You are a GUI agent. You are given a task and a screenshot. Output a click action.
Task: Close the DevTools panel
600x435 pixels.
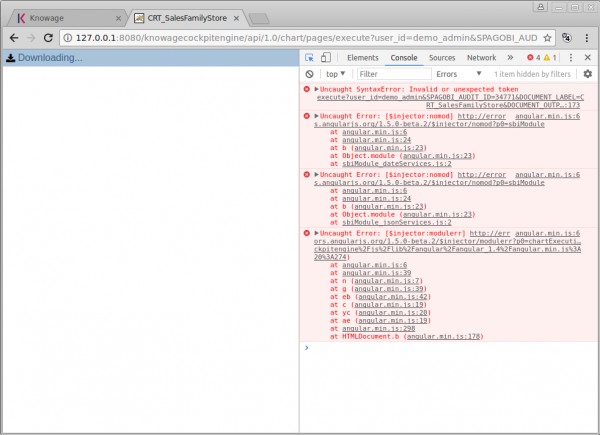(588, 57)
